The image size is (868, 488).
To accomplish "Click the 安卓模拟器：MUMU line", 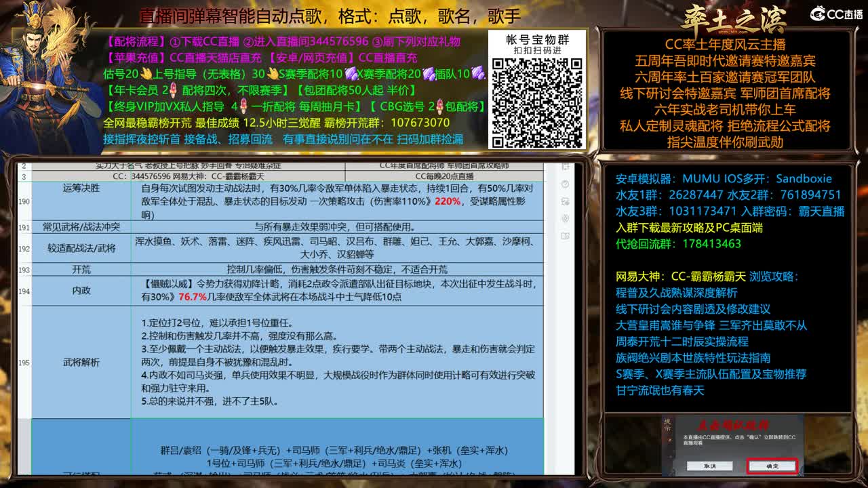I will [x=724, y=179].
